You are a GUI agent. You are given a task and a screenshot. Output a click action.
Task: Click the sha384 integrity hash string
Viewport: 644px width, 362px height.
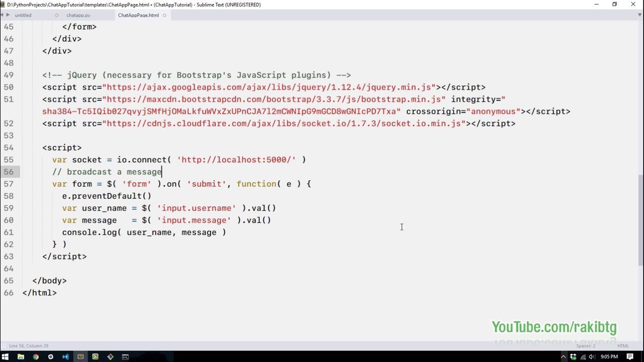point(221,112)
